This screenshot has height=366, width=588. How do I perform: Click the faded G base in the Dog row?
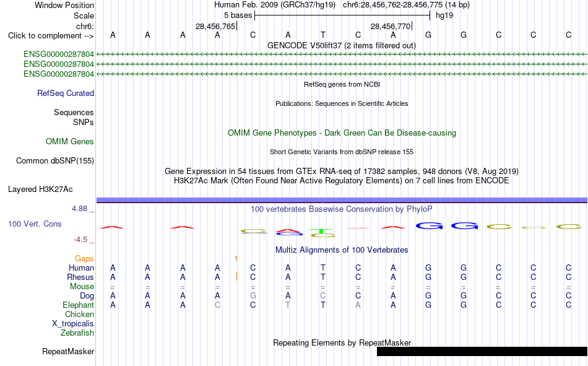pyautogui.click(x=253, y=296)
